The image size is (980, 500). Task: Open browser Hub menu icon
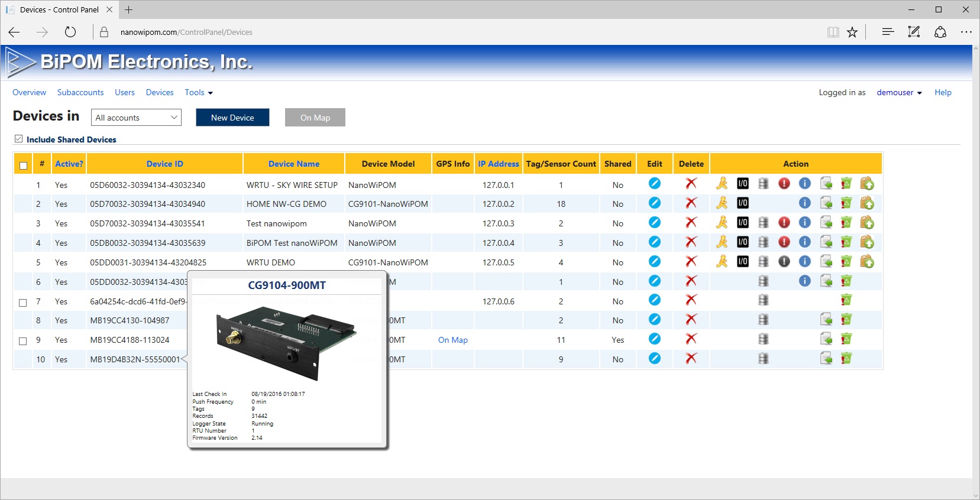click(888, 32)
